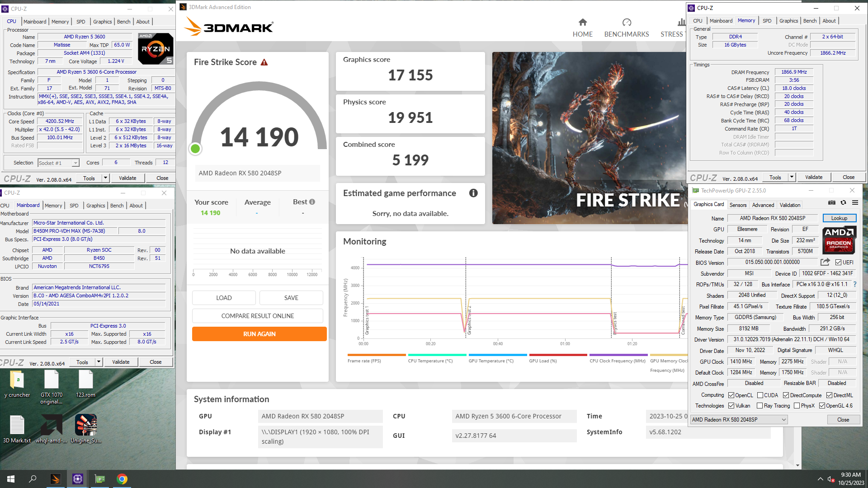Screen dimensions: 868x488
Task: Click the GPU-Z BIOS export share icon
Action: point(825,262)
